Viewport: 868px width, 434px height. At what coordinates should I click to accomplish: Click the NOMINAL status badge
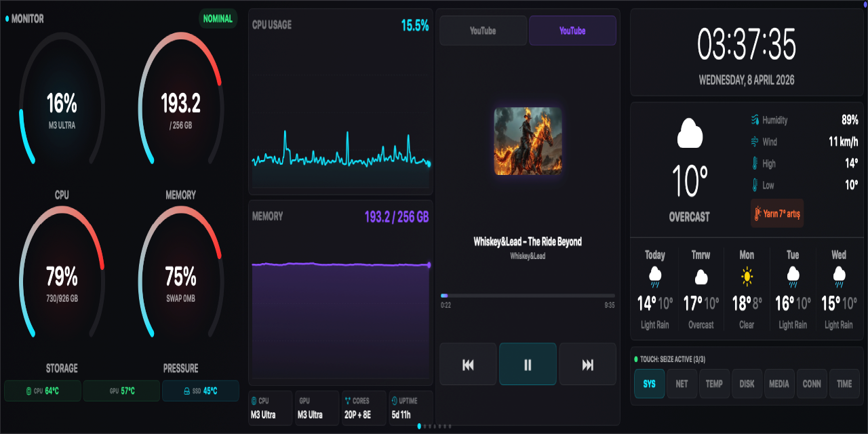[218, 19]
